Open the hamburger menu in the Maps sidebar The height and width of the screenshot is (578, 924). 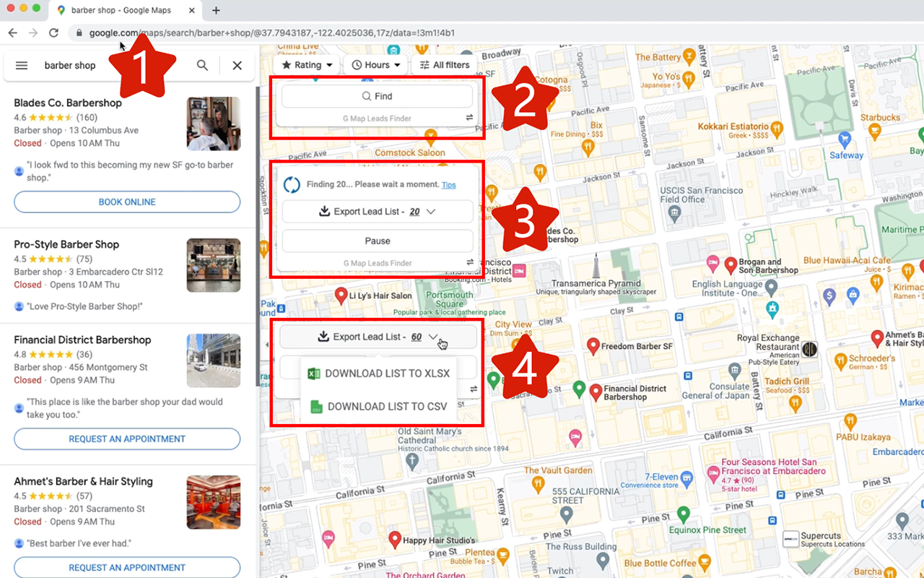pos(22,65)
